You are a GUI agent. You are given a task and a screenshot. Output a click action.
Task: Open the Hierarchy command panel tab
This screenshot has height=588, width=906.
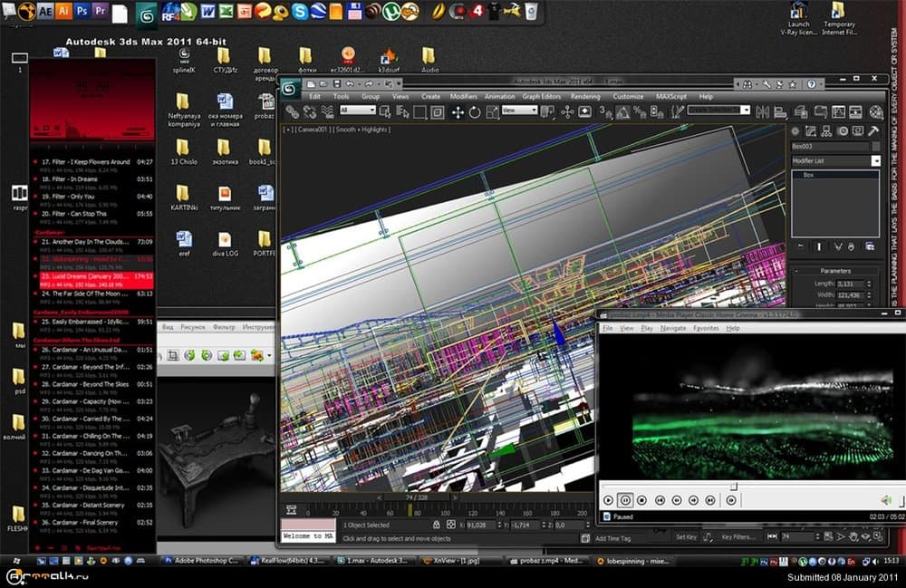tap(825, 130)
